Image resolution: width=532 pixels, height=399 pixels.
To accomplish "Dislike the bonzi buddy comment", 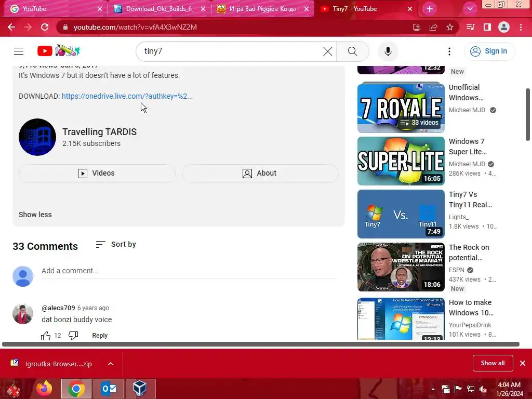I will [x=73, y=336].
